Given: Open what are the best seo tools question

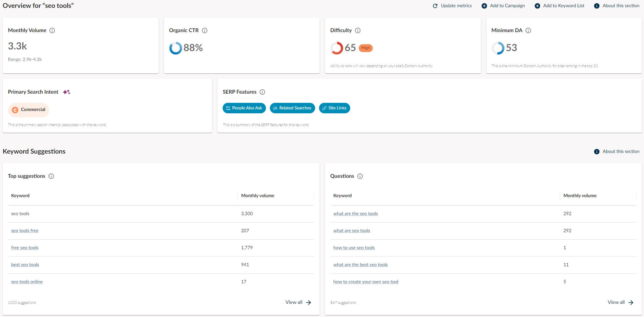Looking at the screenshot, I should coord(360,265).
